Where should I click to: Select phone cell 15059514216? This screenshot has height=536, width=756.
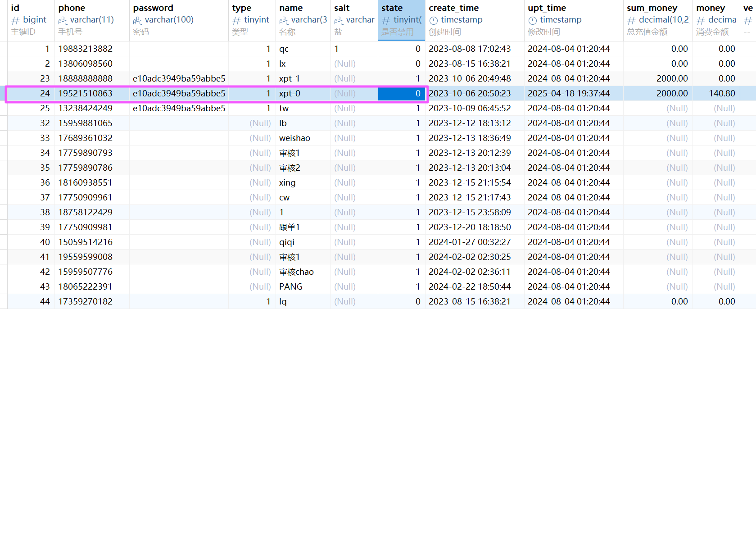click(x=92, y=242)
